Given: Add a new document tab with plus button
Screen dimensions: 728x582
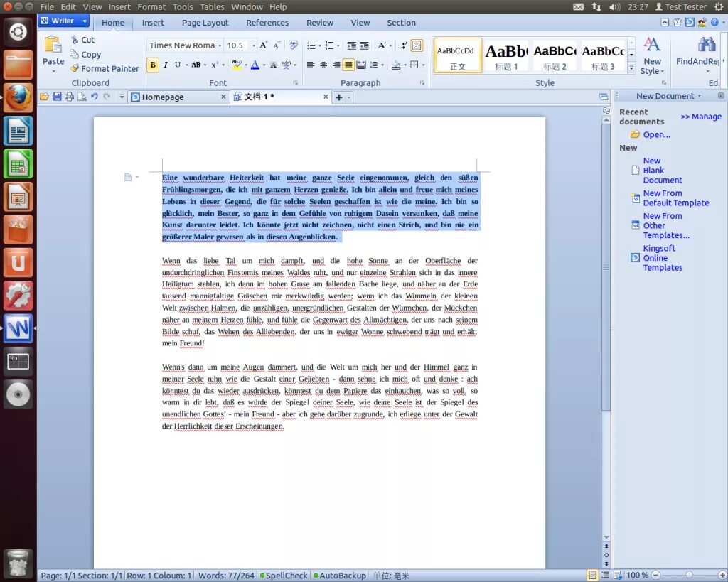Looking at the screenshot, I should 339,97.
